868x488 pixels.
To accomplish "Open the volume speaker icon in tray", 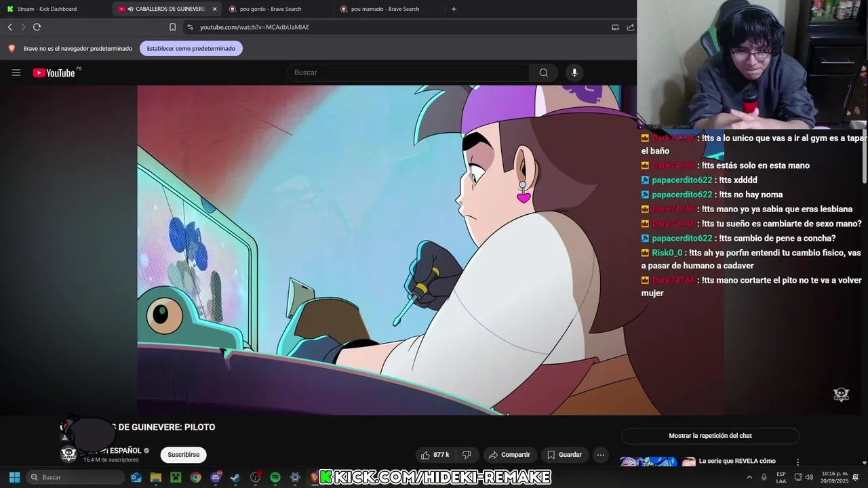I will [x=809, y=477].
